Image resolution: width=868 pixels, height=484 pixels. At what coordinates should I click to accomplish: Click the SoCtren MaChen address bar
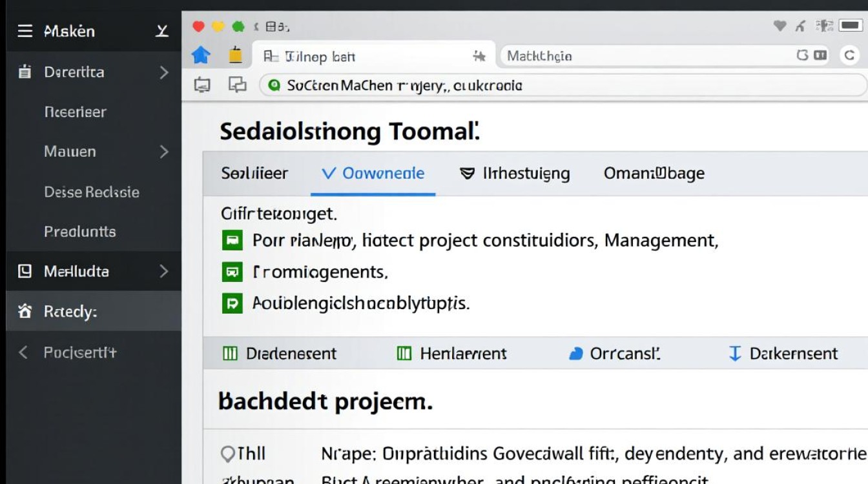pyautogui.click(x=562, y=85)
